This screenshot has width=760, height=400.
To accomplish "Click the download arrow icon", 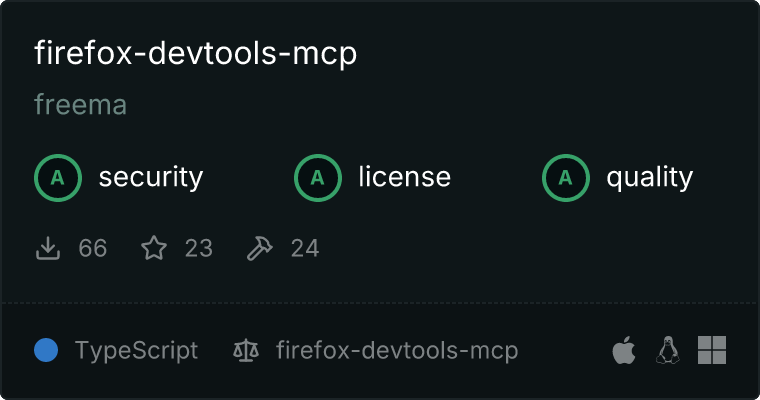I will [48, 248].
